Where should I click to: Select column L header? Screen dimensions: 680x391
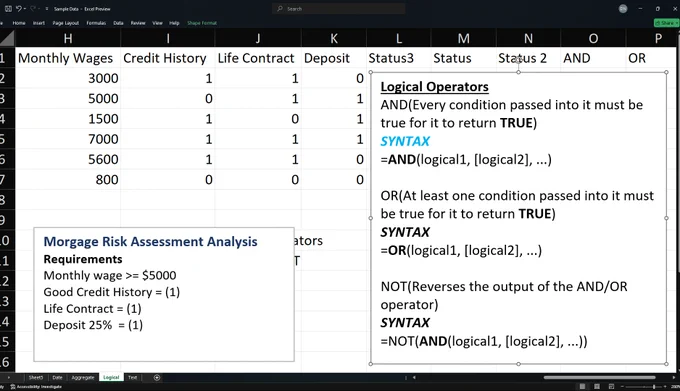click(x=399, y=39)
